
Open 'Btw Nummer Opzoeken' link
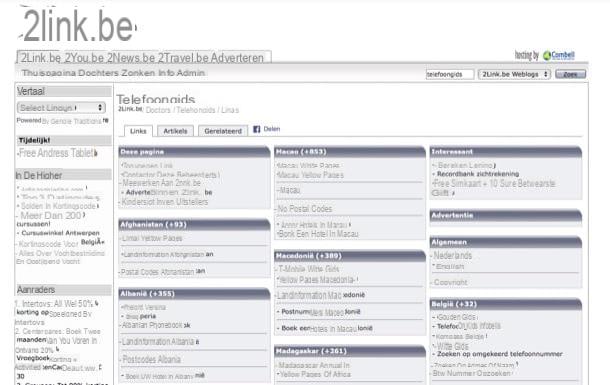[x=471, y=373]
